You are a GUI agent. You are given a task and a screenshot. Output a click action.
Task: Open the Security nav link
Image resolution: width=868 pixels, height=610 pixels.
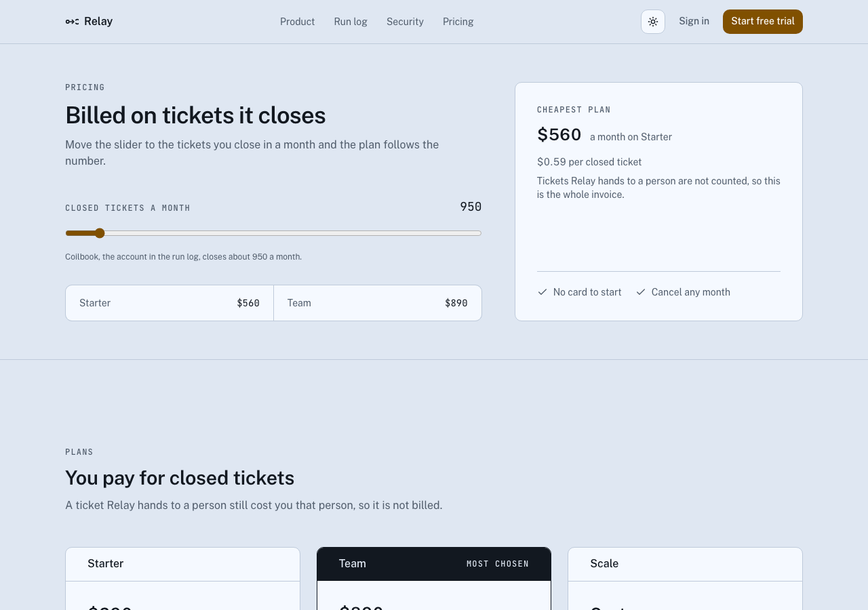(405, 22)
